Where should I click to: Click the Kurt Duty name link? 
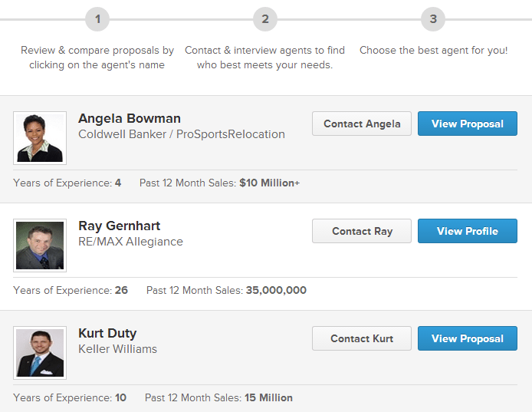tap(107, 333)
